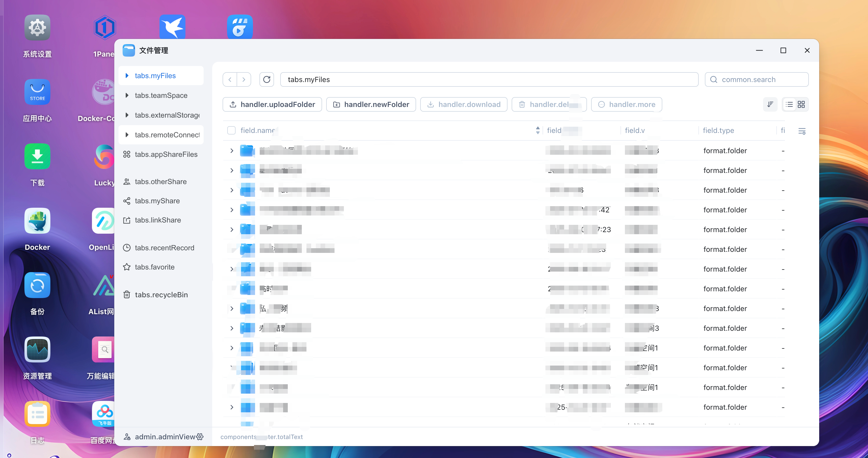This screenshot has width=868, height=458.
Task: Open the tabs.recycleBin sidebar item
Action: pyautogui.click(x=161, y=295)
